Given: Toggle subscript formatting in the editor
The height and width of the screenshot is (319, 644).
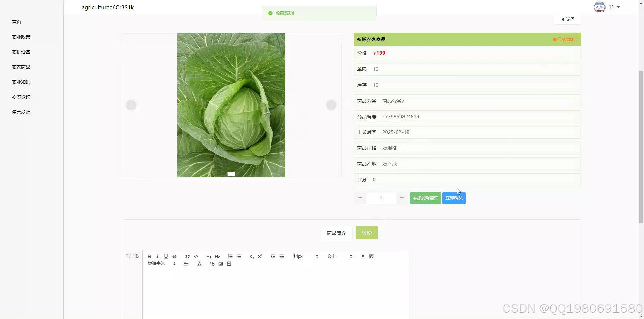Looking at the screenshot, I should coord(251,256).
